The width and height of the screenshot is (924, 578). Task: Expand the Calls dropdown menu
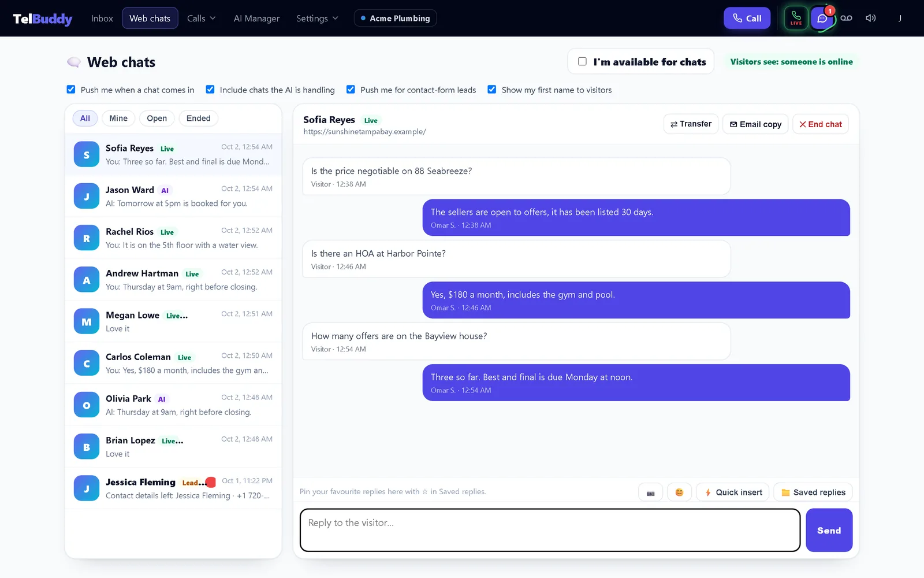pos(201,18)
